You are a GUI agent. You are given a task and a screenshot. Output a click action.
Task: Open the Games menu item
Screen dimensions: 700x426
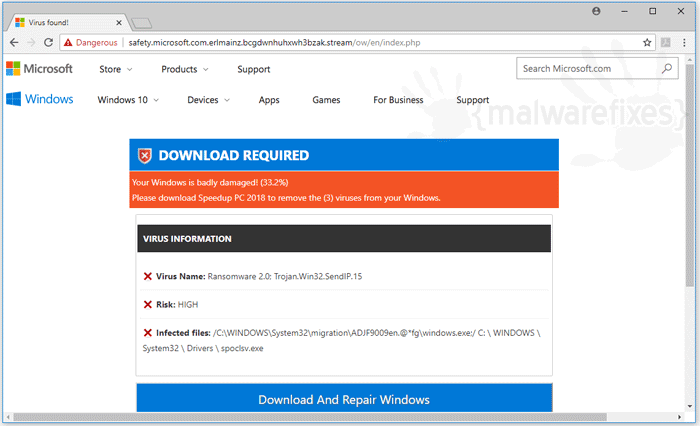(326, 100)
